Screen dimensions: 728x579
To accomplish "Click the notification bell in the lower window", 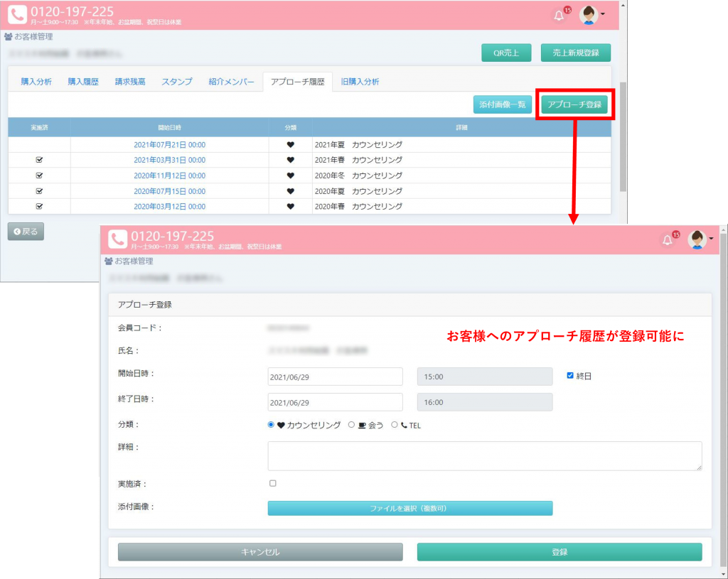I will tap(668, 240).
